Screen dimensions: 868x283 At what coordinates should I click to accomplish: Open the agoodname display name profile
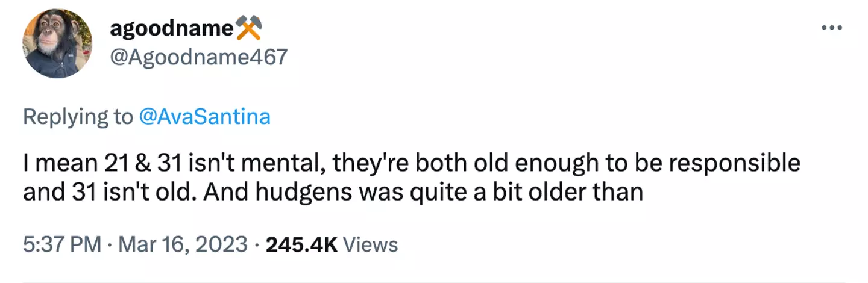[x=171, y=28]
